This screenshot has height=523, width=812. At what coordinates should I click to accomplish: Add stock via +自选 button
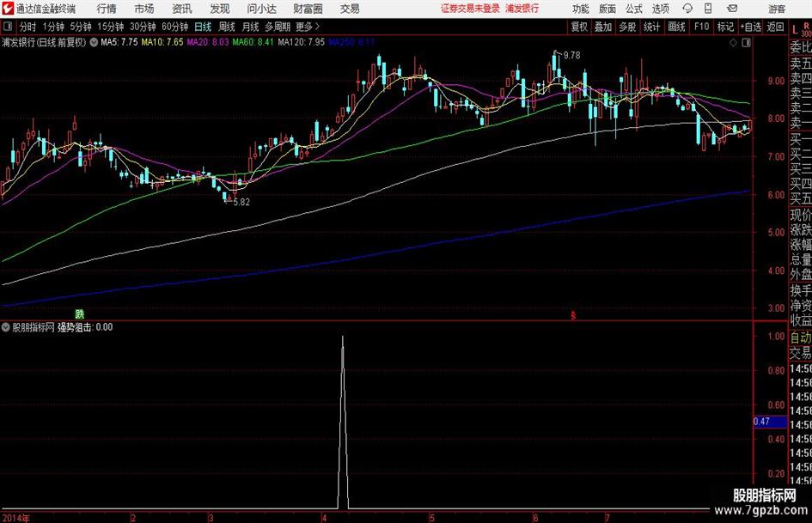(750, 27)
